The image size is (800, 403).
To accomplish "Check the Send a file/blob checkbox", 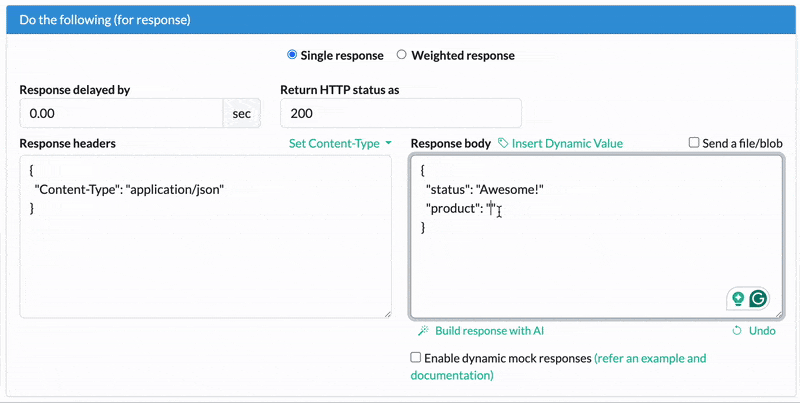I will [x=694, y=143].
